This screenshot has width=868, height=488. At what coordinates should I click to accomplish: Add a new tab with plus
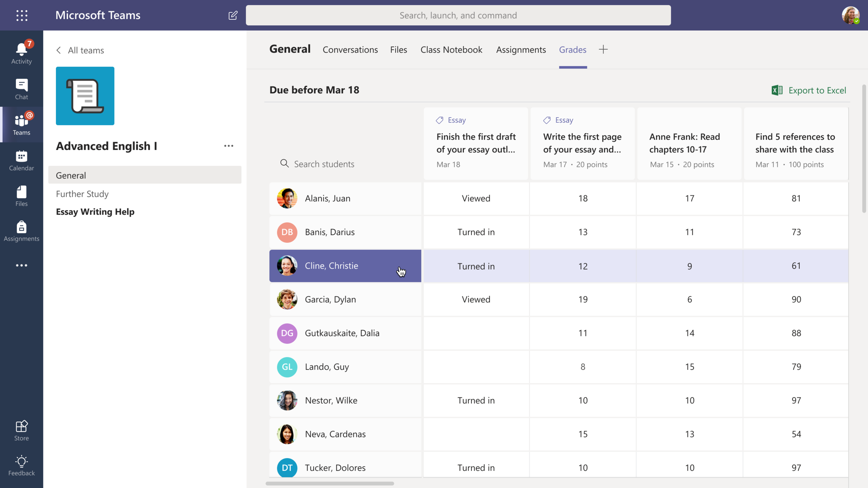[x=603, y=50]
